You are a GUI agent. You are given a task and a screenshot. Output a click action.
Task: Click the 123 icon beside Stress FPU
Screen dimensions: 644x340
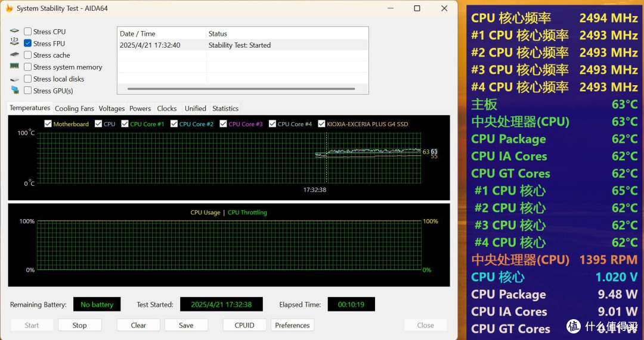pyautogui.click(x=15, y=43)
